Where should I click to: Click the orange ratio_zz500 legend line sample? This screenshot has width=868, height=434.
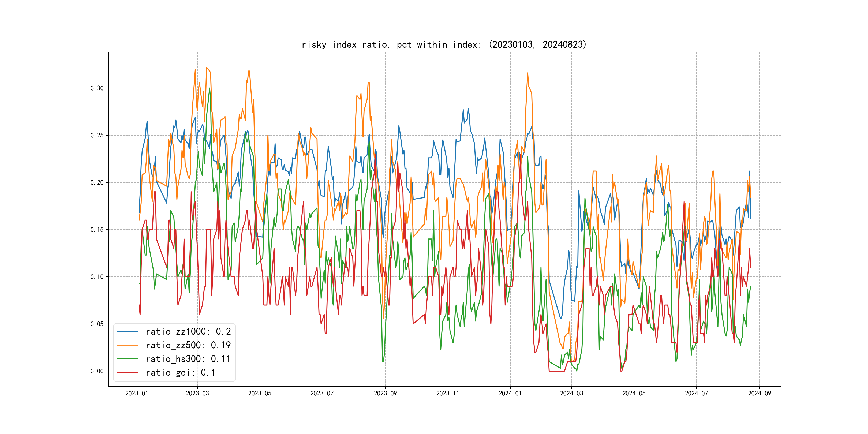coord(127,345)
